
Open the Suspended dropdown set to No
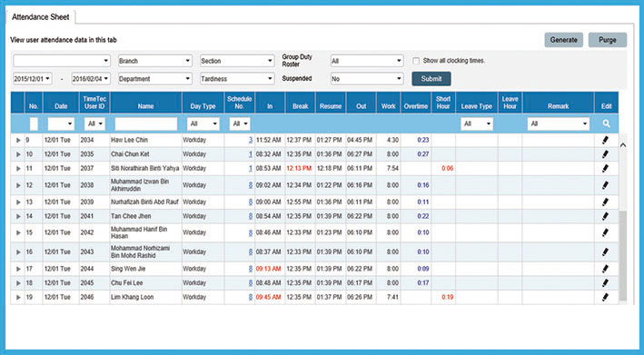[x=367, y=79]
